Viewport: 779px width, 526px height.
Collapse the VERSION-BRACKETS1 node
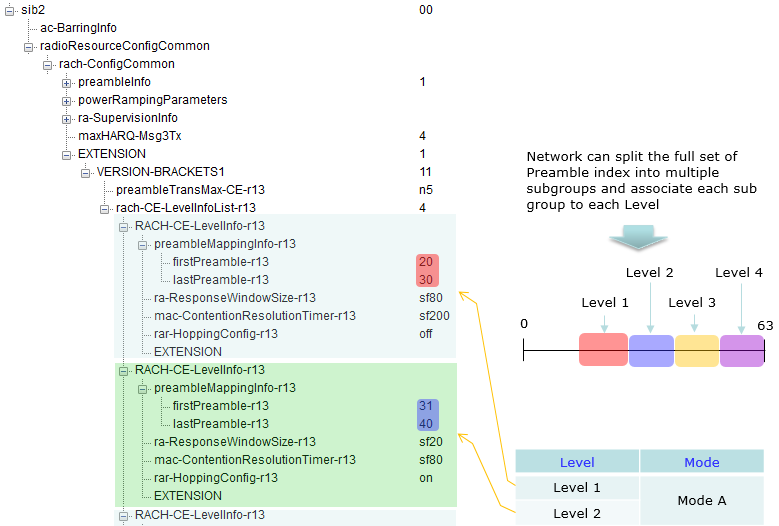pyautogui.click(x=86, y=172)
